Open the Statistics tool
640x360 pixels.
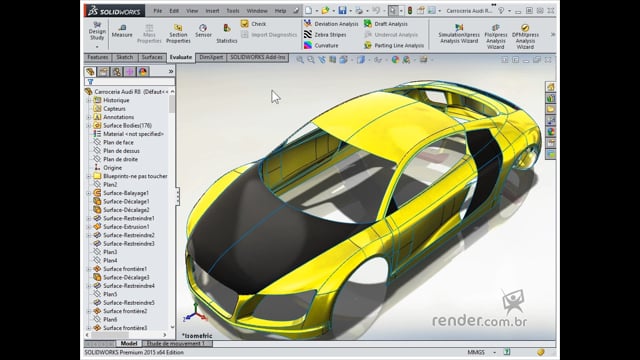tap(227, 33)
